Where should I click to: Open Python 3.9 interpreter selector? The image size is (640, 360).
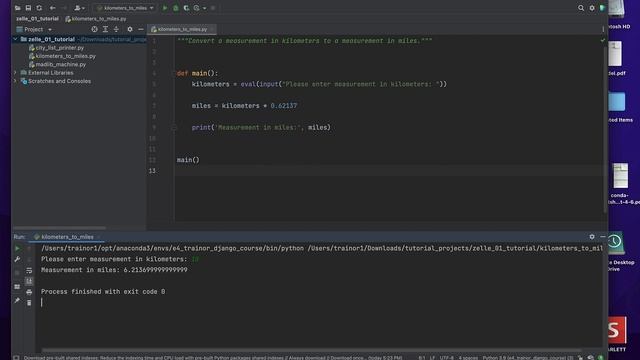528,358
